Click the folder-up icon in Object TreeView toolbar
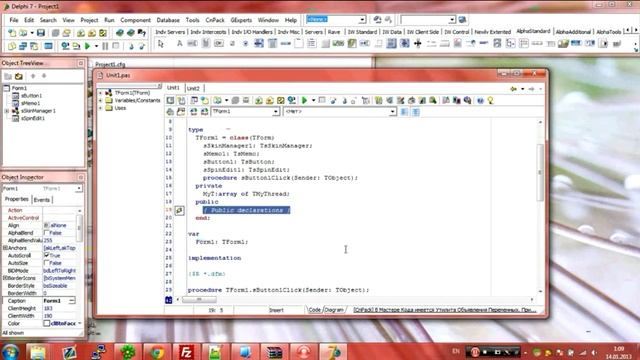This screenshot has width=640, height=360. [19, 76]
